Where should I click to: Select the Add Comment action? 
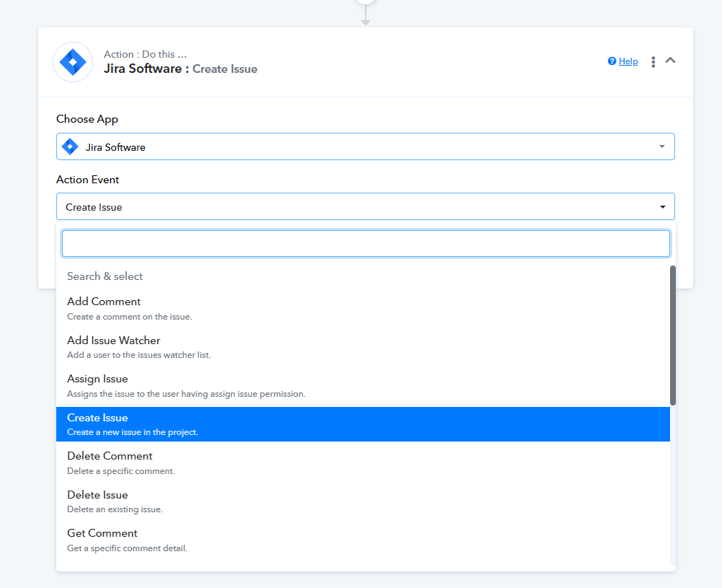(x=104, y=302)
